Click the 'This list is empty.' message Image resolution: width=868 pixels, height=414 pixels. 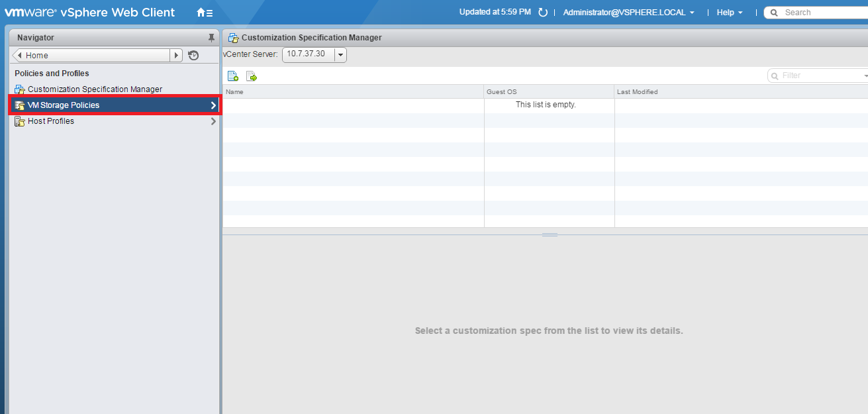click(546, 105)
